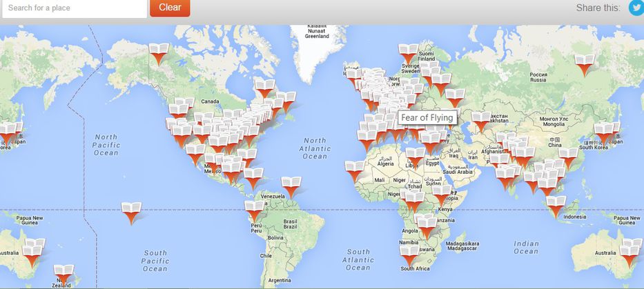Image resolution: width=644 pixels, height=289 pixels.
Task: Click the 'Share this:' text
Action: coord(598,8)
